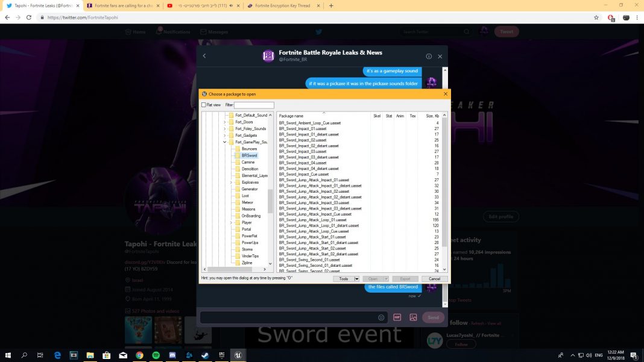This screenshot has height=362, width=644.
Task: Select the Meteor folder icon
Action: click(238, 202)
